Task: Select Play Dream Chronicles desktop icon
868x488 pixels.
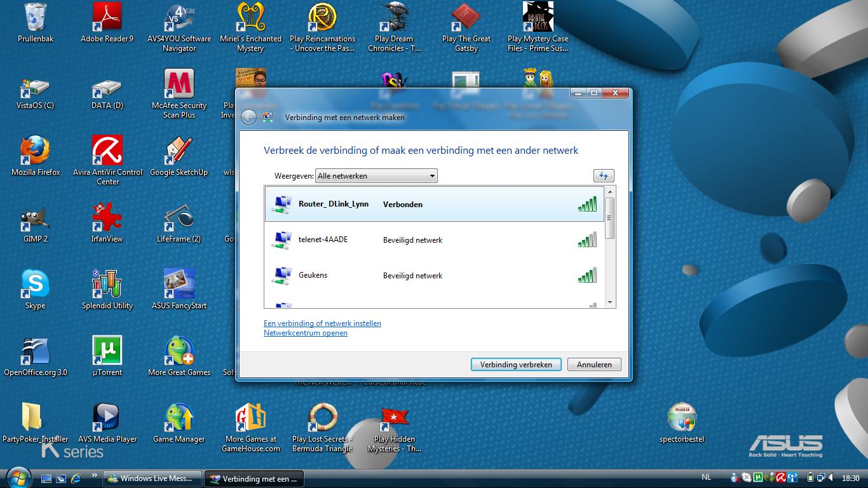Action: tap(394, 27)
